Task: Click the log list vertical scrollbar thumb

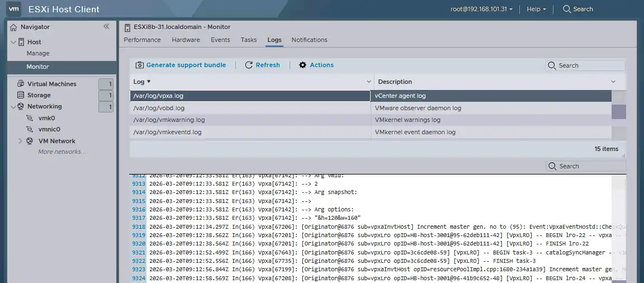Action: tap(618, 112)
